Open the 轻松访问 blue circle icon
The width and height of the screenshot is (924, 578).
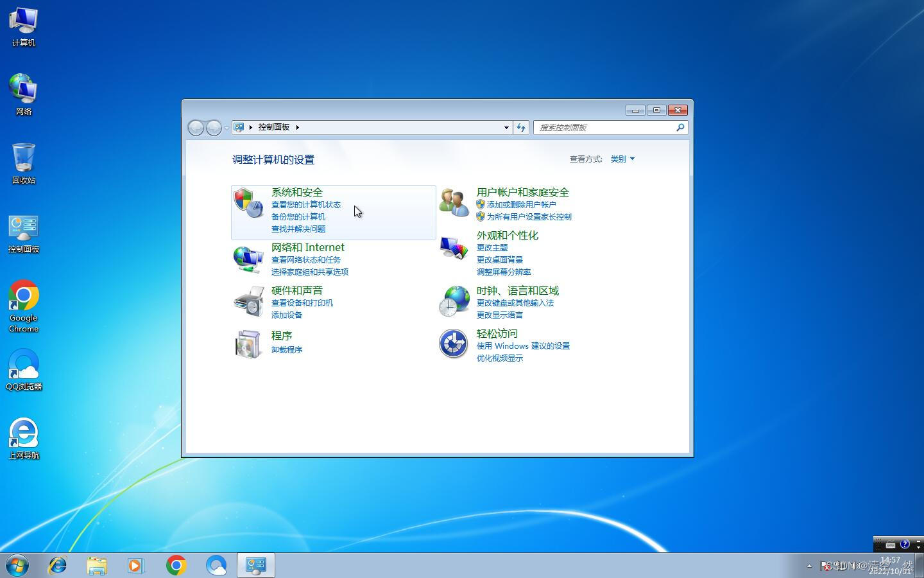(454, 344)
